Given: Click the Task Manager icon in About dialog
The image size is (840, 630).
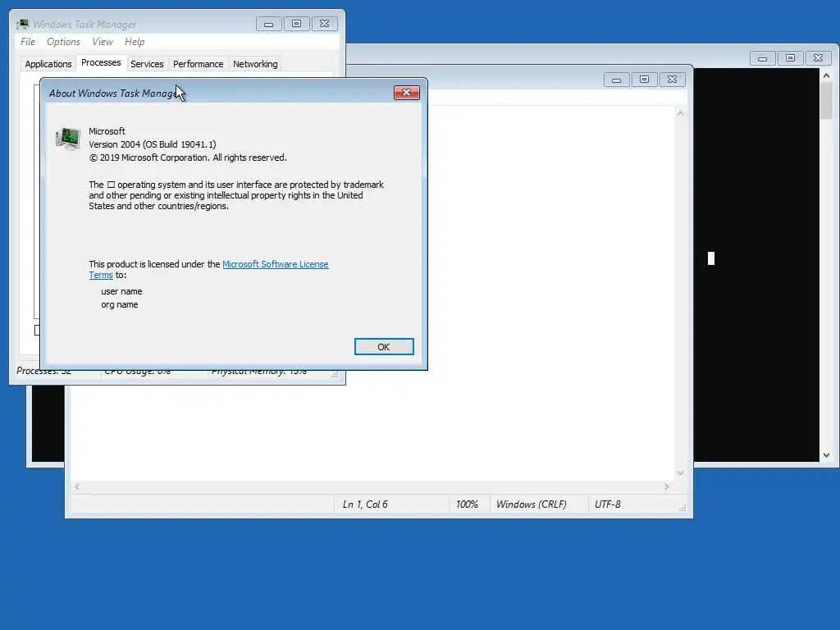Looking at the screenshot, I should coord(68,138).
